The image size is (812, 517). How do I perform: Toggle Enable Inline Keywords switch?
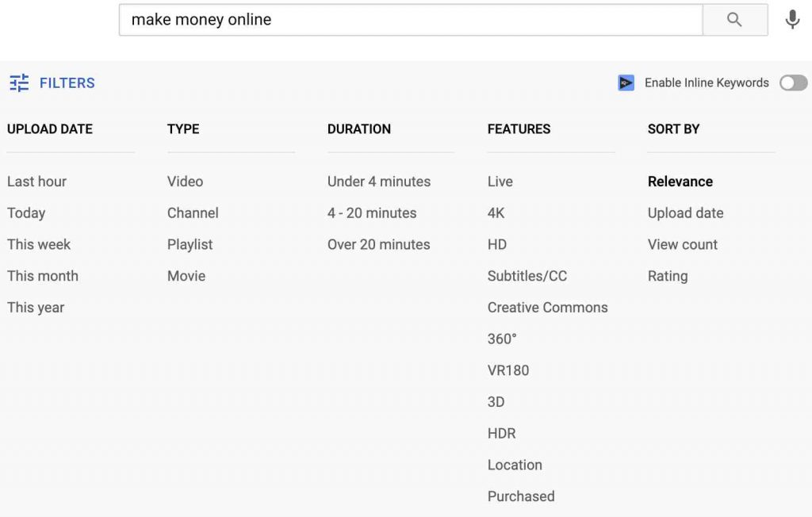click(793, 83)
